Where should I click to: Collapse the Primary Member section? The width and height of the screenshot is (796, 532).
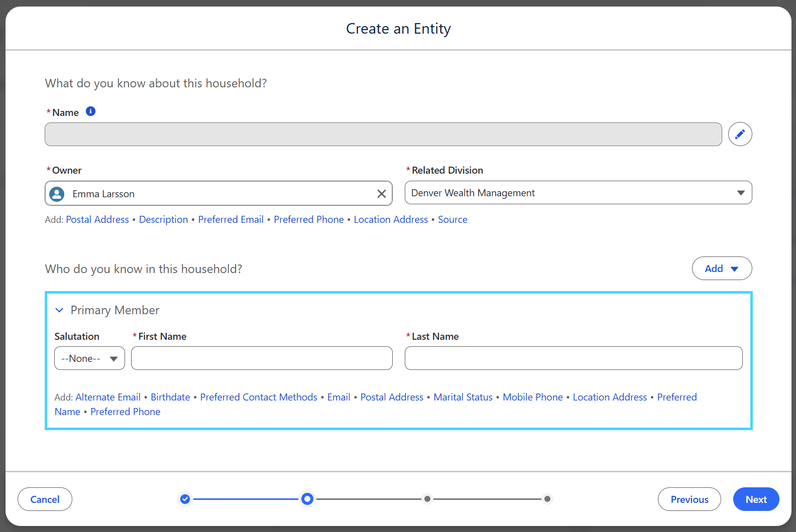59,310
